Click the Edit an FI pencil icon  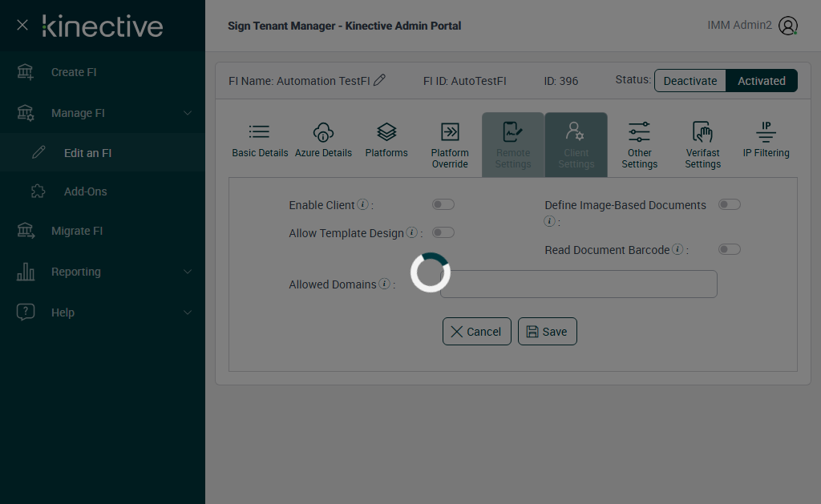coord(38,152)
